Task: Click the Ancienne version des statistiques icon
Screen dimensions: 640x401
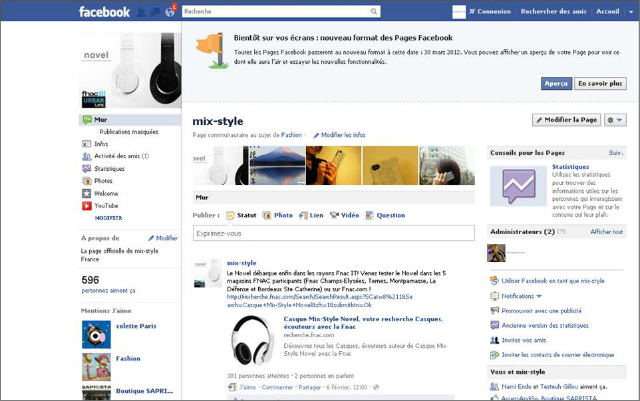Action: 494,325
